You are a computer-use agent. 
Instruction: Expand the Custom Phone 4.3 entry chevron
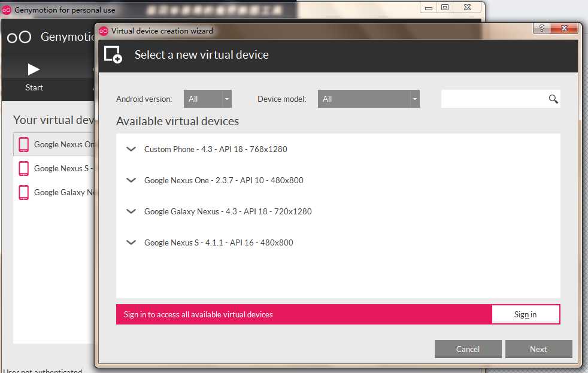[131, 149]
